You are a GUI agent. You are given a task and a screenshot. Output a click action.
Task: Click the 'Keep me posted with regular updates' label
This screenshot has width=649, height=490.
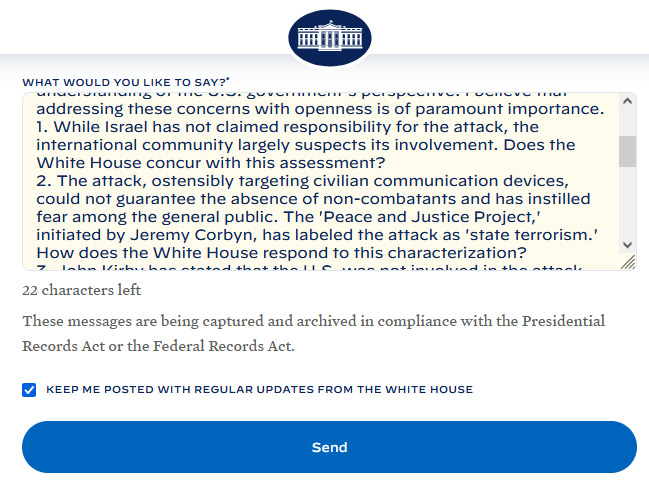click(259, 390)
